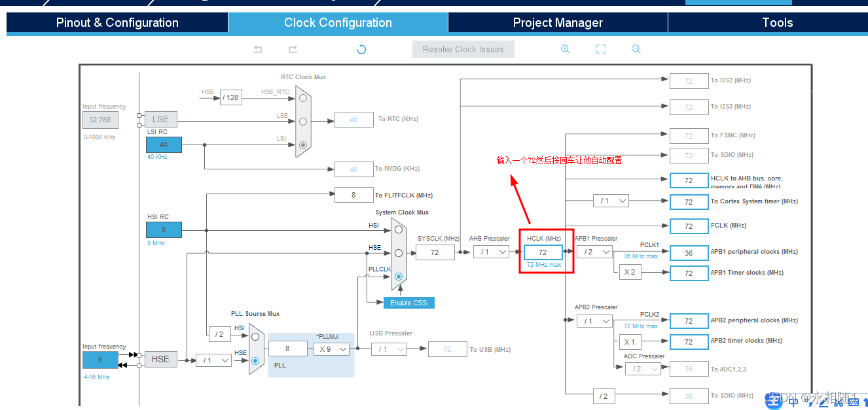868x410 pixels.
Task: Expand the PLLMul X 9 dropdown
Action: tap(331, 349)
